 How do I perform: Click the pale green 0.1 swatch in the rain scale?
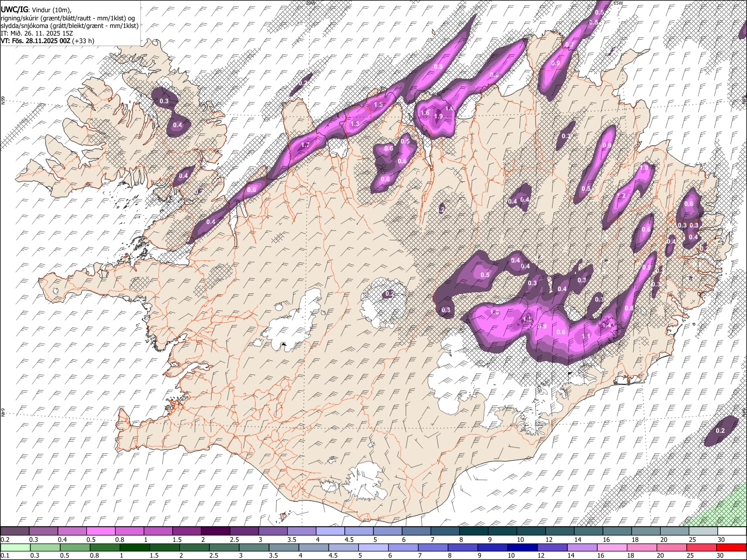[15, 547]
